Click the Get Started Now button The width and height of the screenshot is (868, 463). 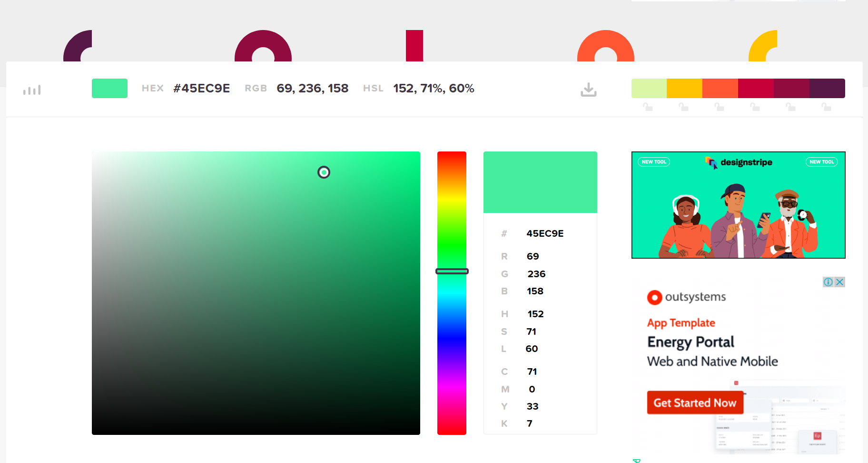[695, 403]
